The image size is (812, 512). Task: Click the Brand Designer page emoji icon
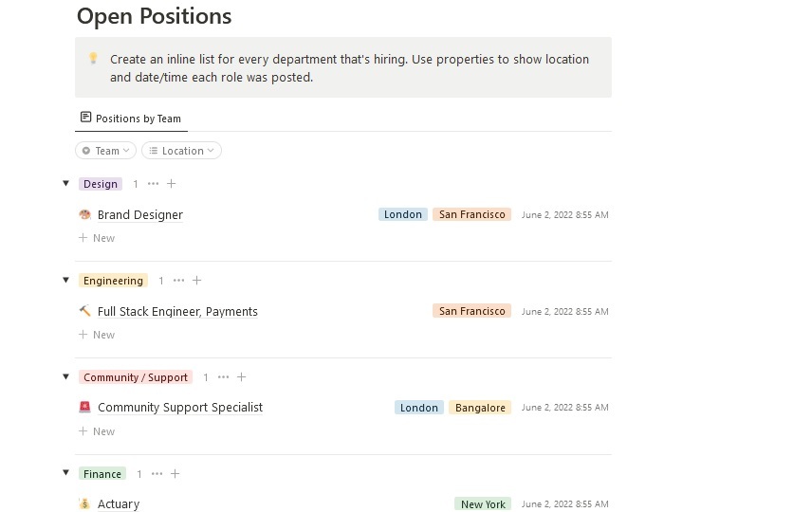pyautogui.click(x=84, y=215)
